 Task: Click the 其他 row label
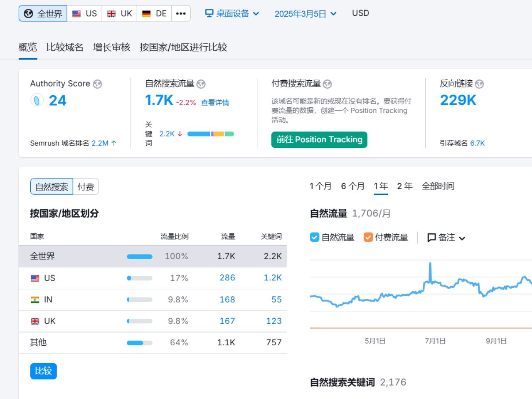pyautogui.click(x=38, y=342)
